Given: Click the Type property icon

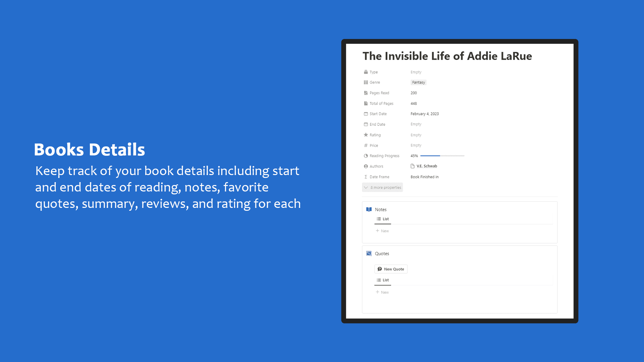Looking at the screenshot, I should click(x=366, y=72).
